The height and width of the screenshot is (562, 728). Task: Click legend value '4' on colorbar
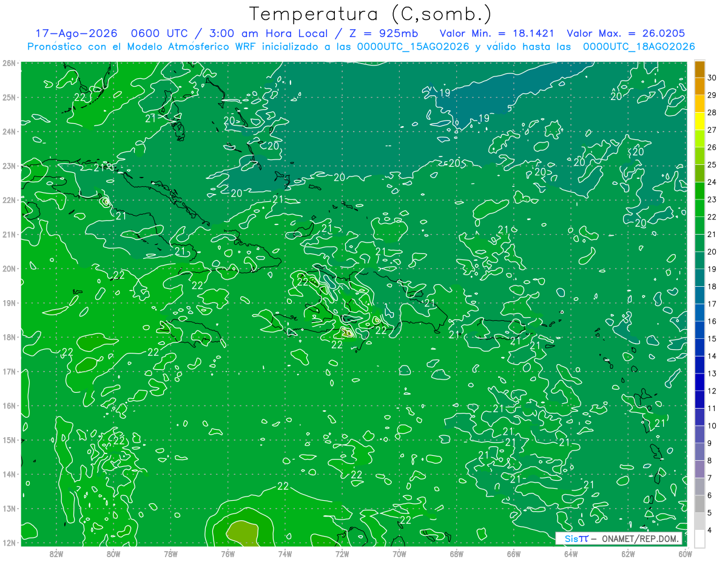pos(710,530)
